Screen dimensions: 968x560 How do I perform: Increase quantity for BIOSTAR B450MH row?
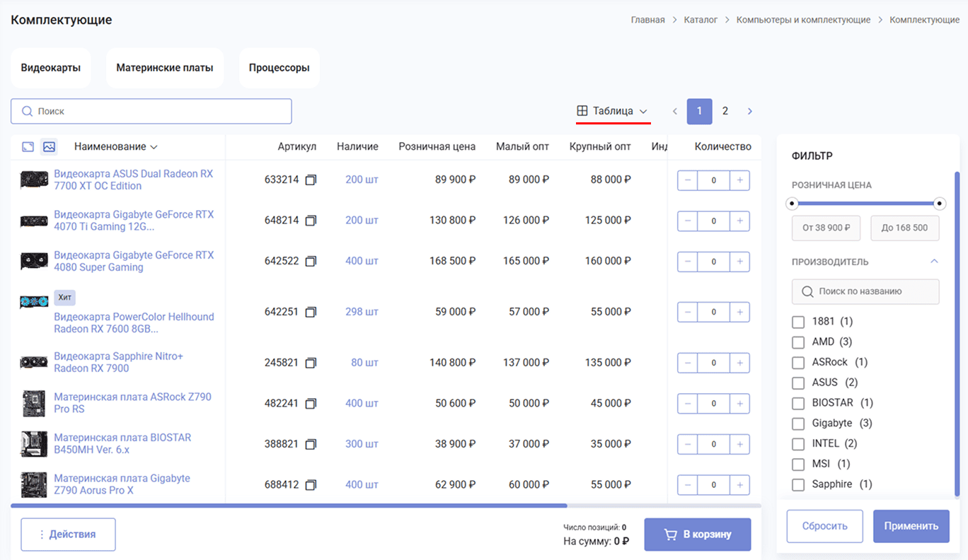(739, 444)
